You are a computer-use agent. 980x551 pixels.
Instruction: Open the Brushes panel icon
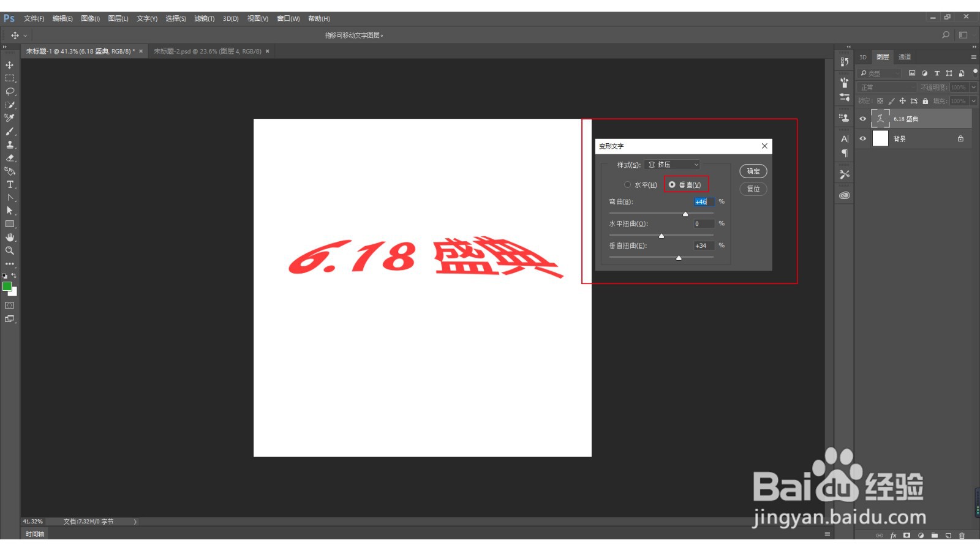845,82
